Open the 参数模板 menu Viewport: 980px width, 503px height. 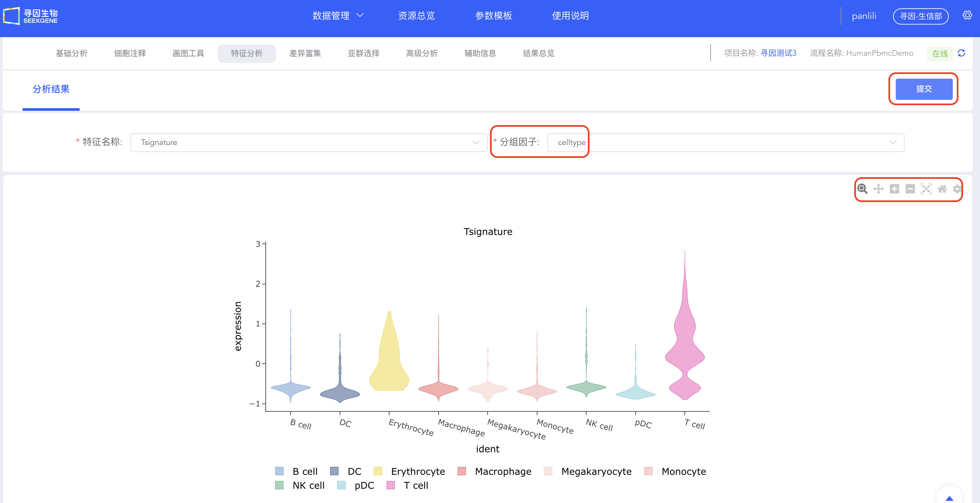[x=493, y=16]
